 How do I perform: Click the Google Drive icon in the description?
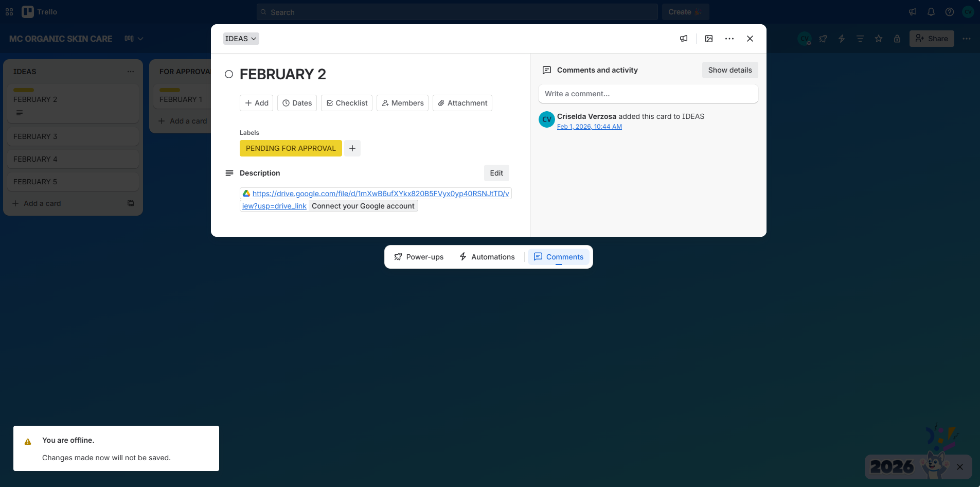point(246,194)
